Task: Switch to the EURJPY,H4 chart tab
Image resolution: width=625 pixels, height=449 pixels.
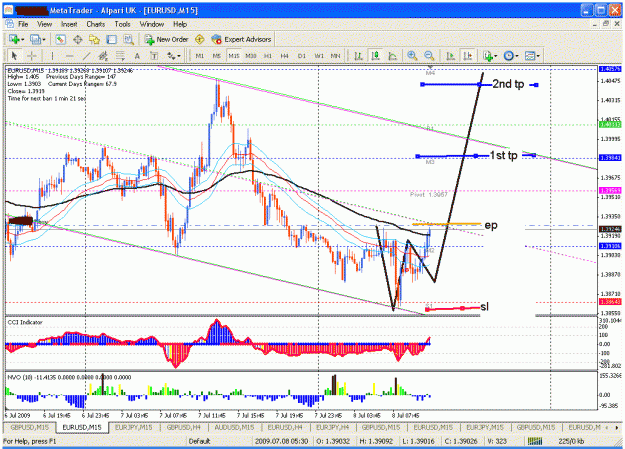Action: [332, 427]
